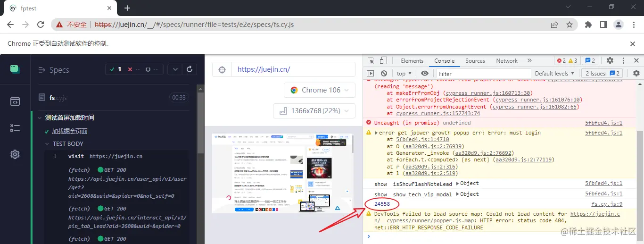Dismiss the automated test software infobar
The width and height of the screenshot is (644, 244).
633,43
